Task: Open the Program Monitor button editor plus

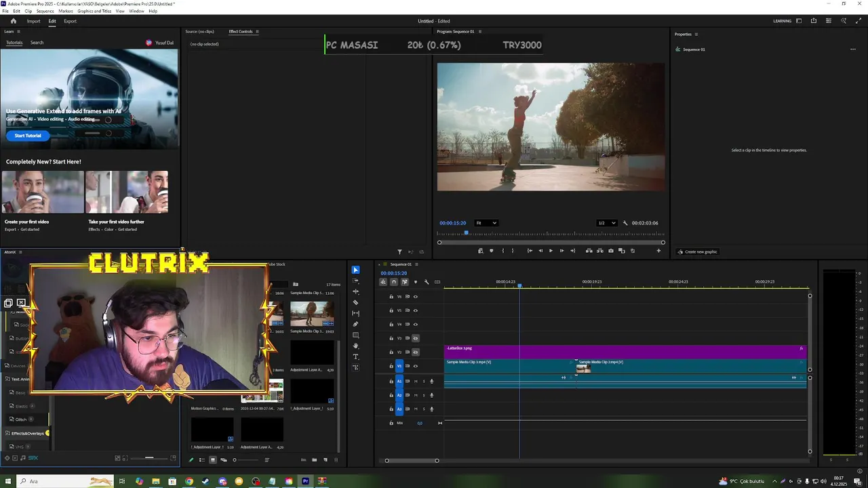Action: point(658,251)
